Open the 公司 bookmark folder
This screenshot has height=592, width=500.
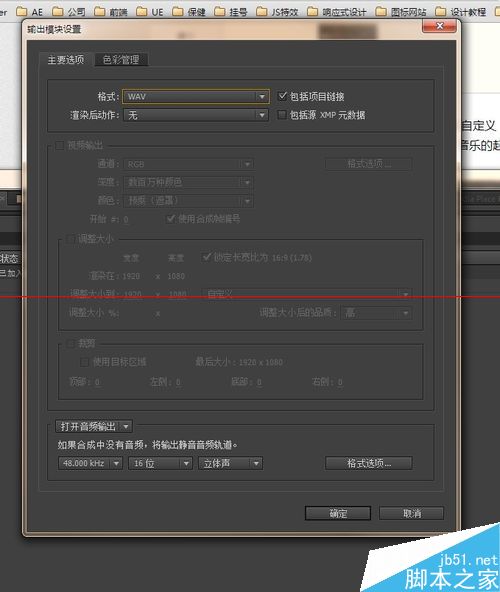pos(69,12)
